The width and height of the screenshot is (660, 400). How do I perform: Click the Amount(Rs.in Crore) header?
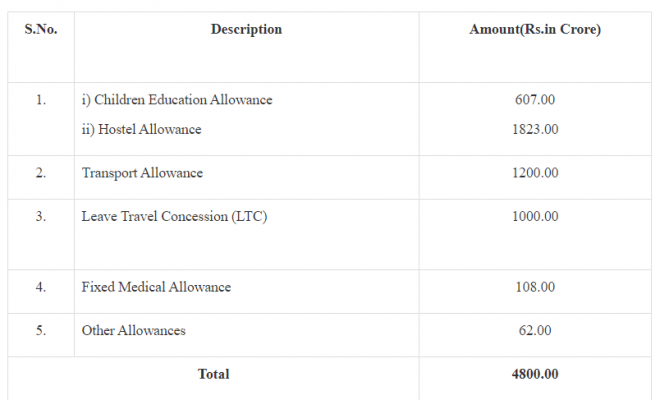click(x=535, y=29)
